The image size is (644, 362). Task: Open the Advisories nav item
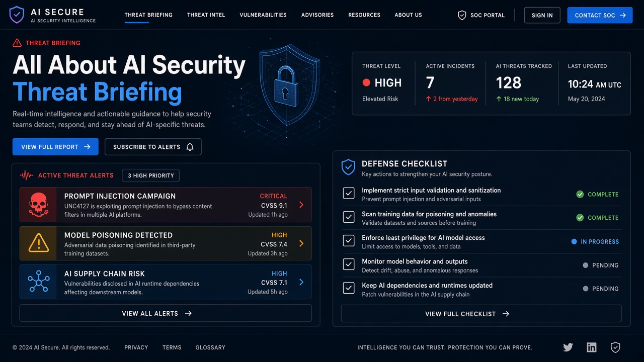click(x=317, y=15)
